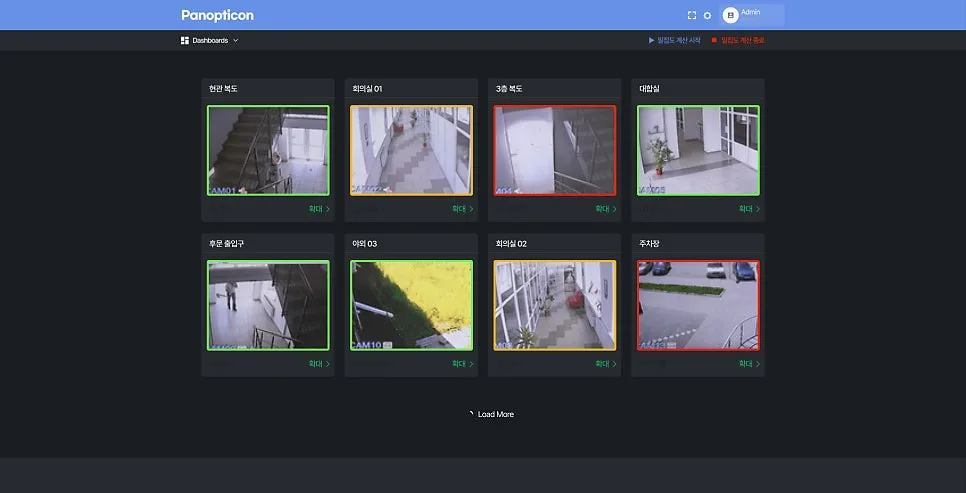Open the 야외 03 camera feed
The width and height of the screenshot is (966, 493).
[412, 305]
